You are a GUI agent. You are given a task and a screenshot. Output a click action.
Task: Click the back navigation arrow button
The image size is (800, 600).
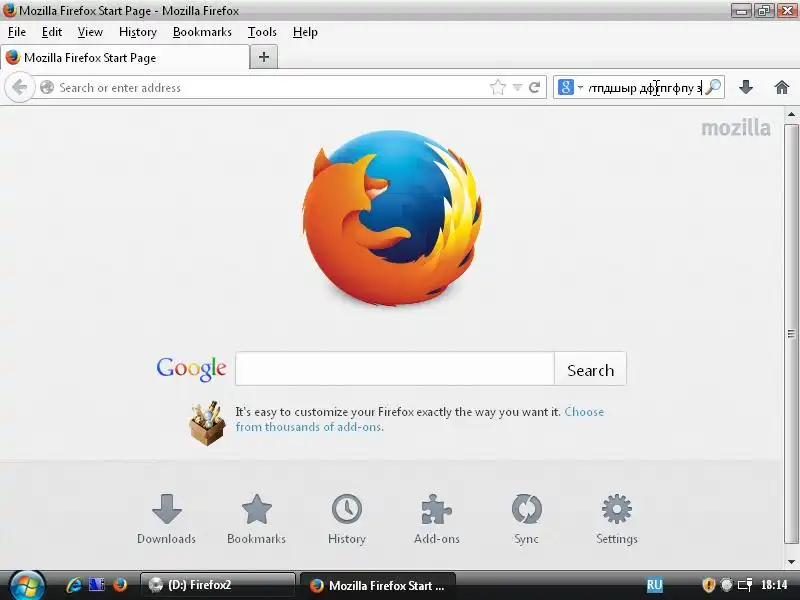[x=19, y=88]
